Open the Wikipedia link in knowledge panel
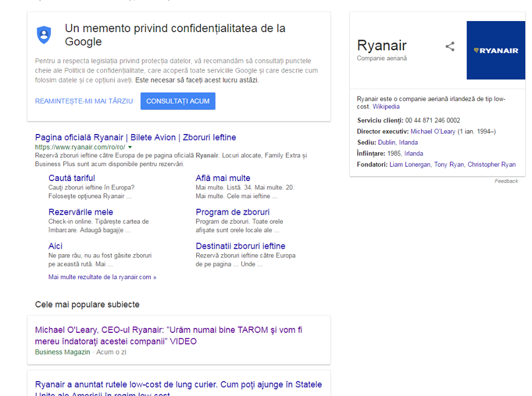This screenshot has height=396, width=532. (386, 106)
